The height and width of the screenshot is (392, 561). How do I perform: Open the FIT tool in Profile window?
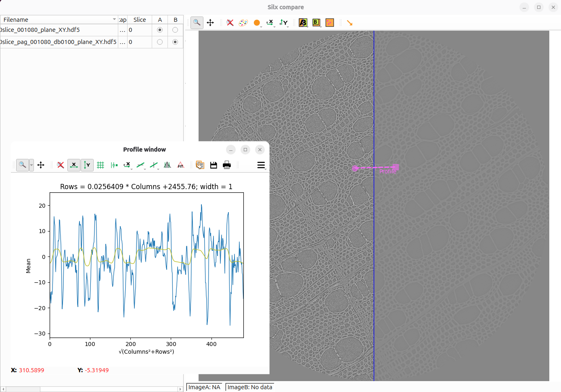180,165
